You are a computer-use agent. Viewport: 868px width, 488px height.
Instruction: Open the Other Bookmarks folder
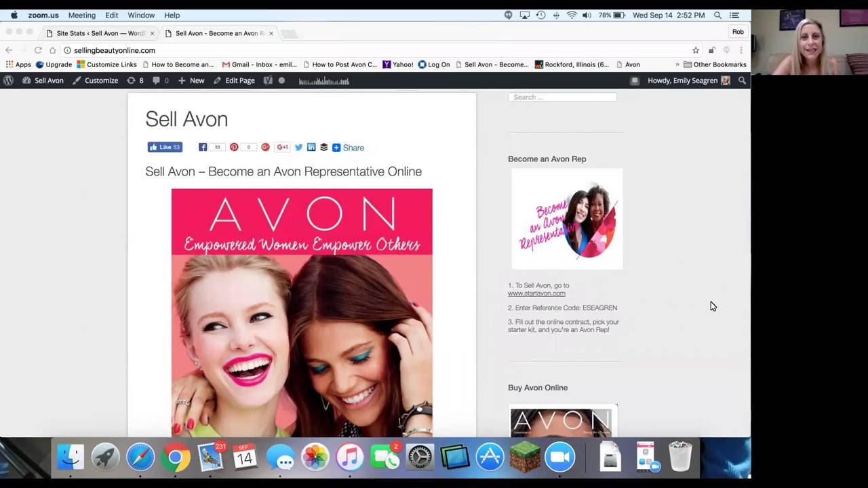pos(715,64)
